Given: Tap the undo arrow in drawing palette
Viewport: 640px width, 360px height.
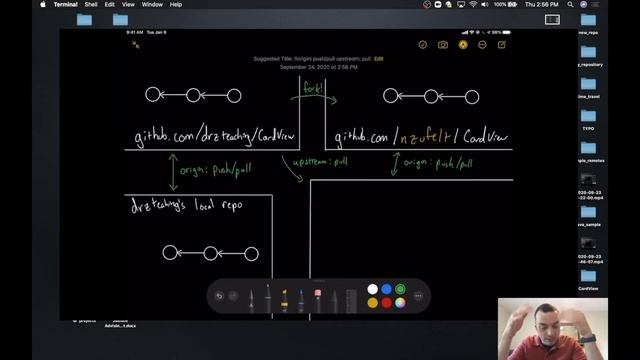Looking at the screenshot, I should click(x=219, y=296).
